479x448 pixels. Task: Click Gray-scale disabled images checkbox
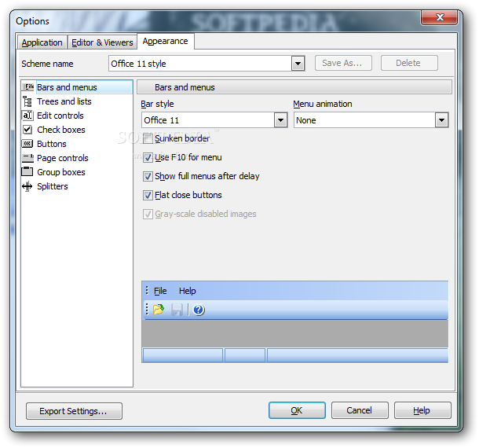point(148,214)
